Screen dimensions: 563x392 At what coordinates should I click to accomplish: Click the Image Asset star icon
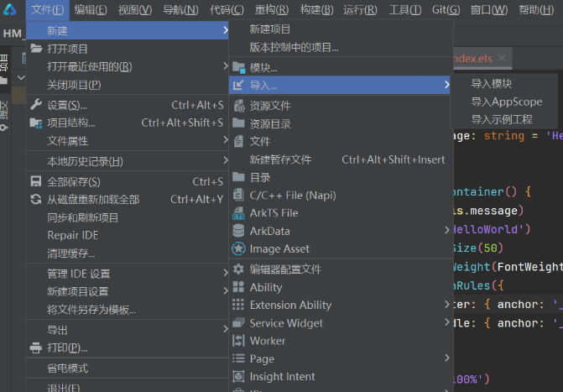coord(238,248)
